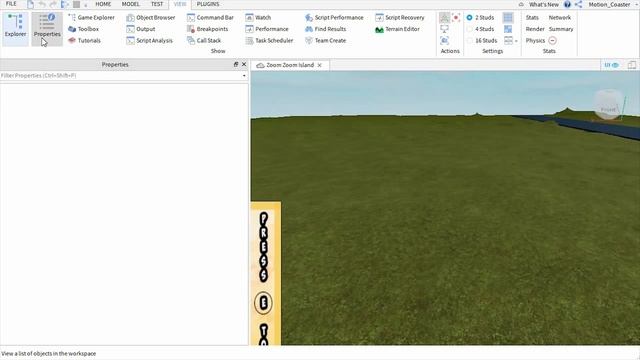Viewport: 640px width, 360px height.
Task: Switch to the HOME ribbon tab
Action: click(103, 4)
